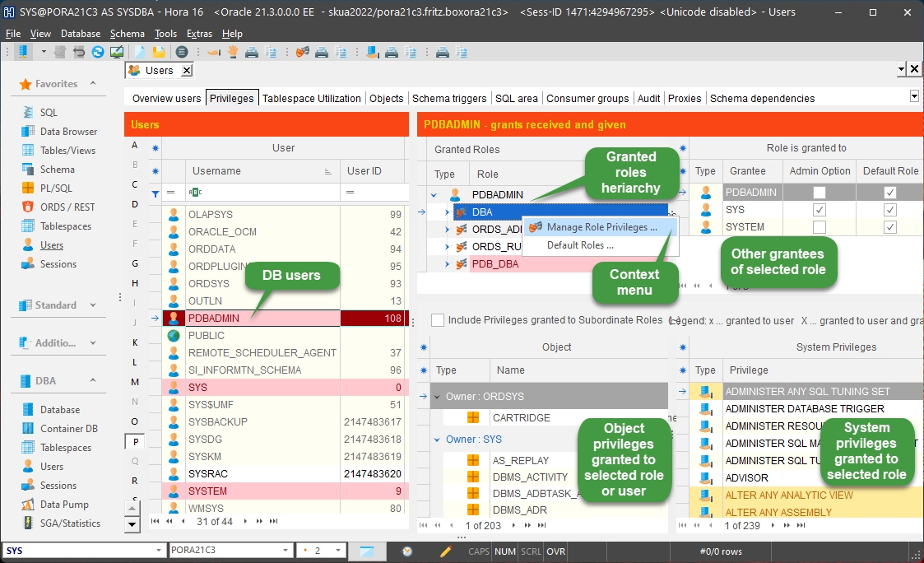Select ADMINISTER DATABASE TRIGGER privilege row
924x563 pixels.
point(805,408)
